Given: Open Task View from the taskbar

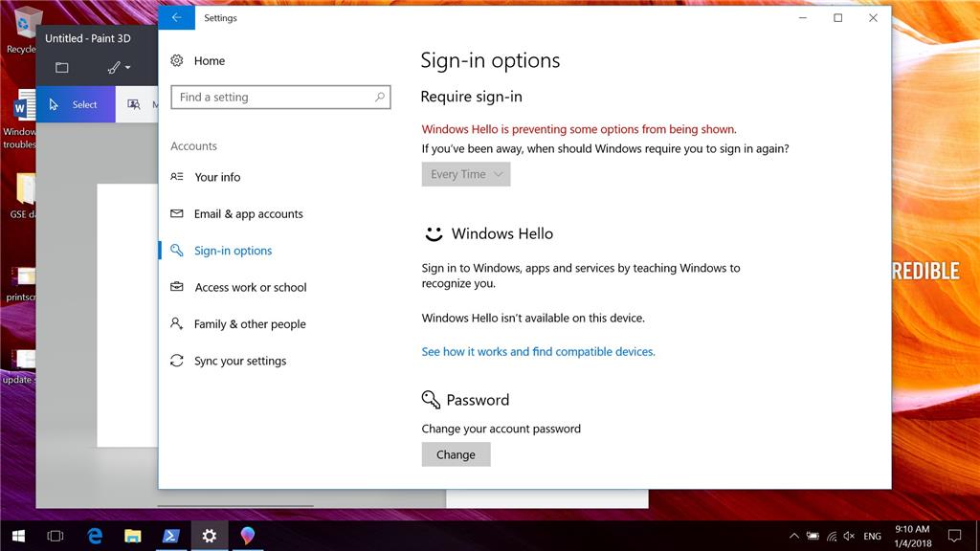Looking at the screenshot, I should coord(56,536).
